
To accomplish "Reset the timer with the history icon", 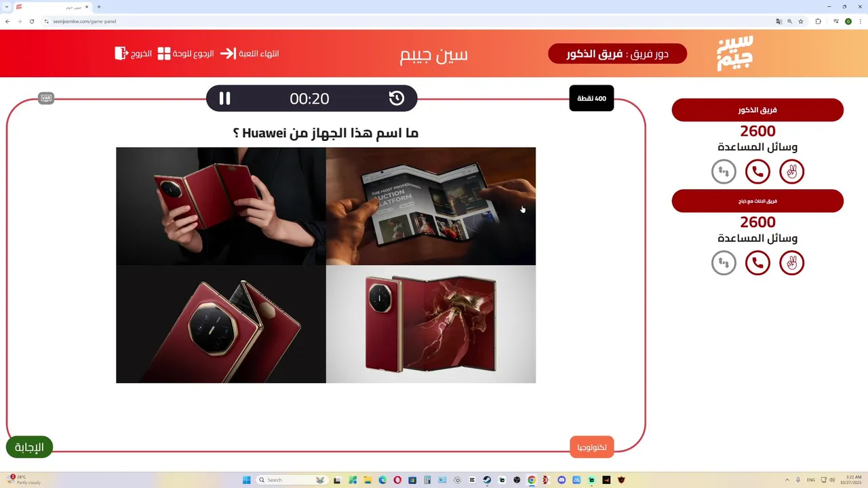I will point(397,98).
